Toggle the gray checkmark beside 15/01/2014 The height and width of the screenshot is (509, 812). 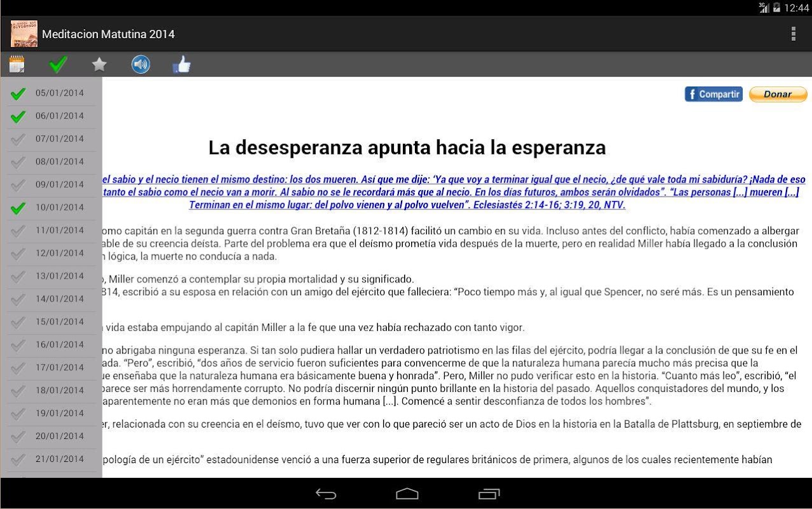(18, 323)
